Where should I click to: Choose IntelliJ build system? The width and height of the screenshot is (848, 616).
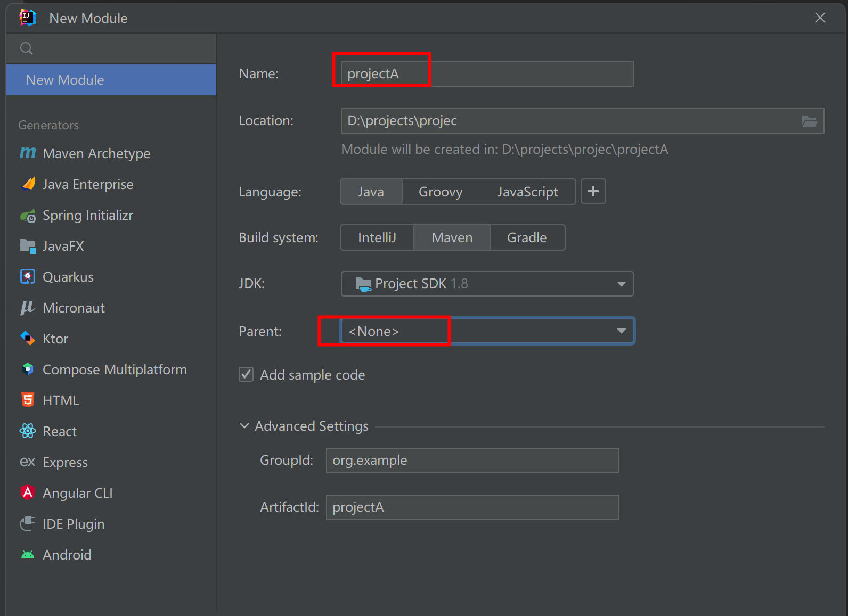coord(377,237)
